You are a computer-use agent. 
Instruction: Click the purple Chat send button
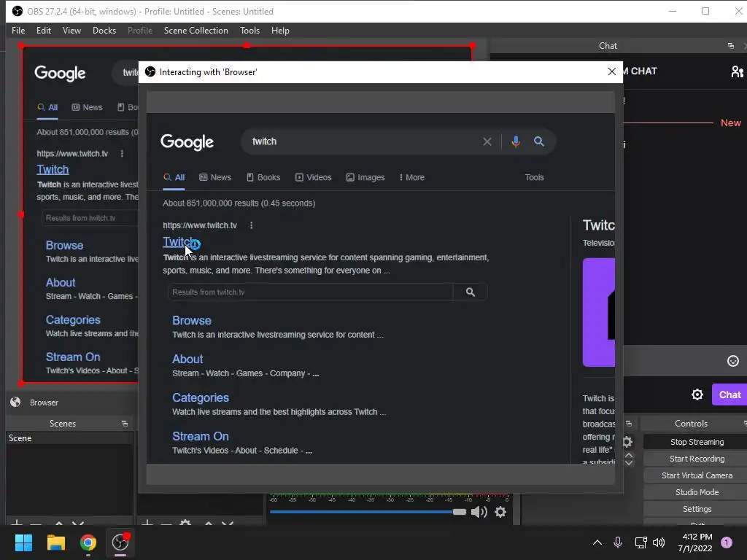[x=729, y=394]
